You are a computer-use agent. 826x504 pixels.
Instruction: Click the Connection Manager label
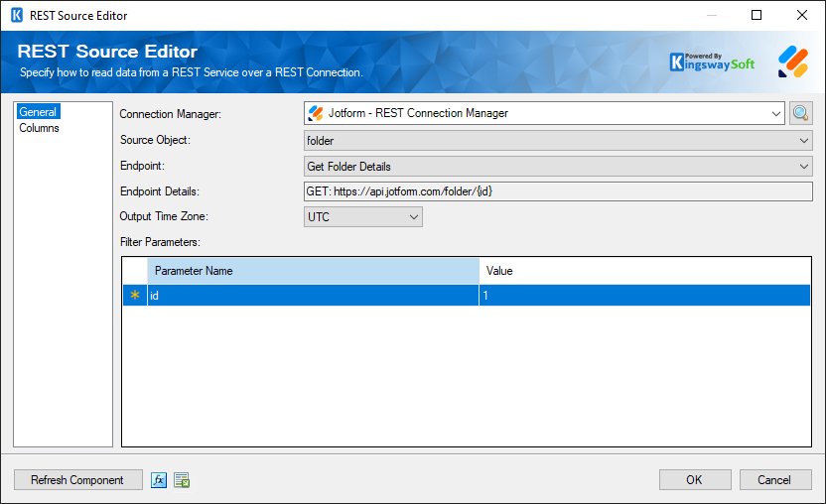pos(170,114)
